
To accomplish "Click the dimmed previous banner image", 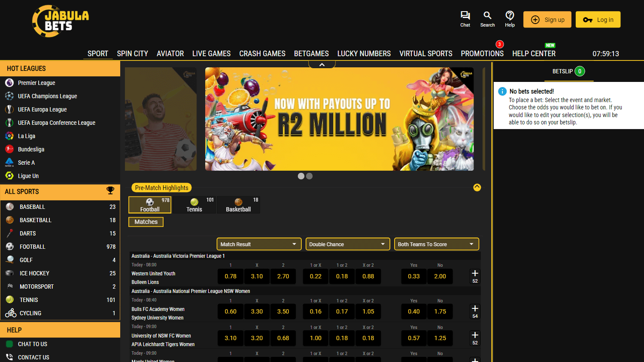I will (161, 119).
